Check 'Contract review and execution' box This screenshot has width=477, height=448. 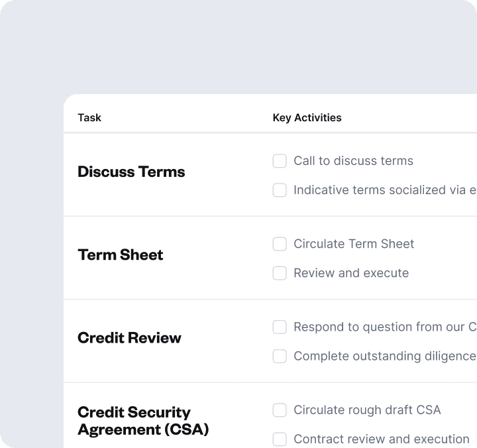pyautogui.click(x=280, y=439)
